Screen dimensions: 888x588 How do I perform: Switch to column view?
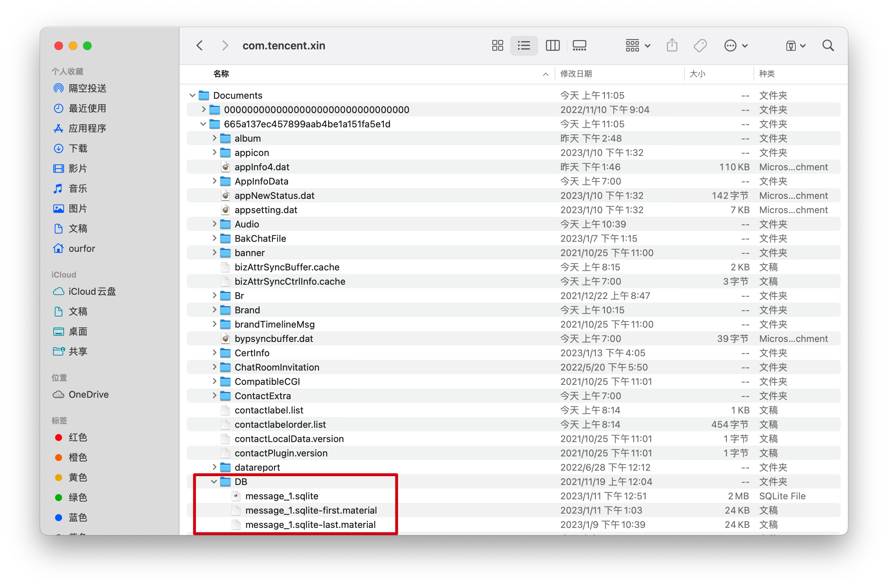[552, 46]
